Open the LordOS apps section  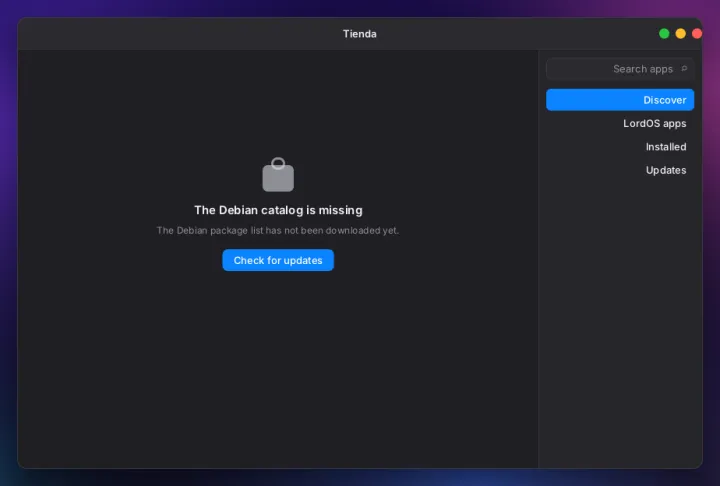(619, 123)
